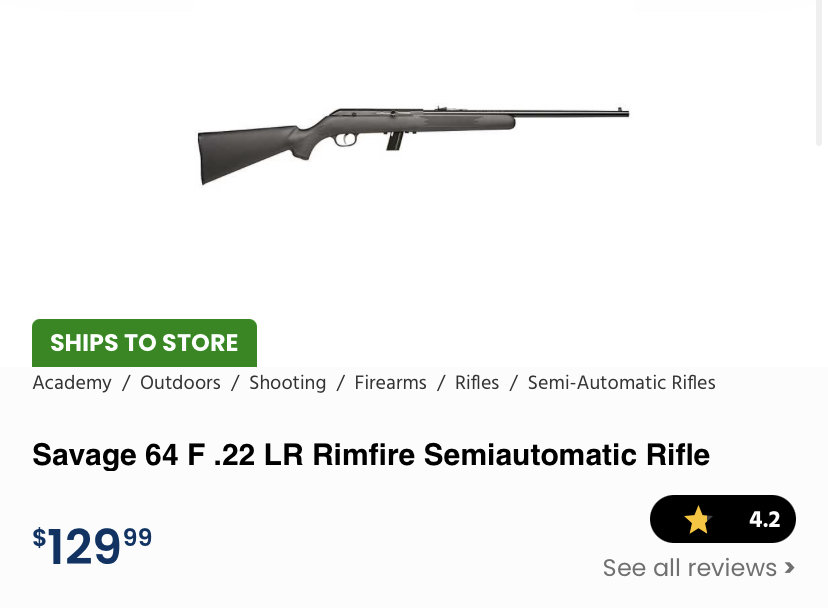Click the front sight at the barrel tip
Screen dimensions: 828x608
pyautogui.click(x=620, y=111)
